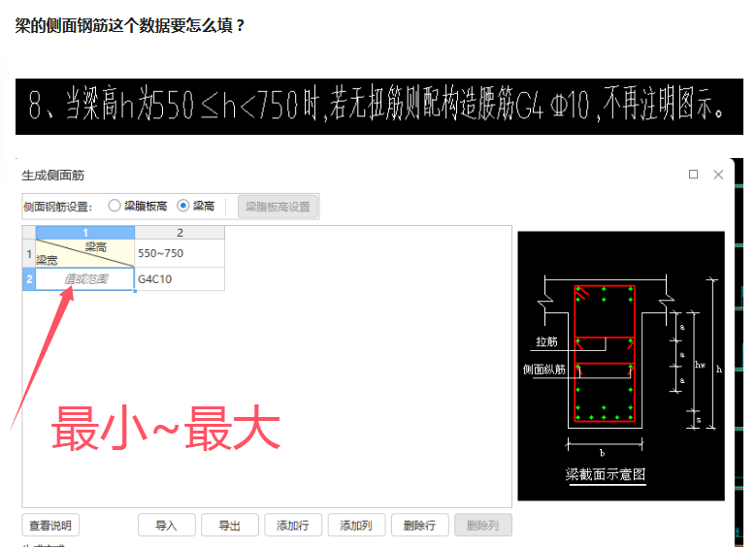Click the 梁高/梁宽 diagonal header cell
This screenshot has width=756, height=547.
85,253
